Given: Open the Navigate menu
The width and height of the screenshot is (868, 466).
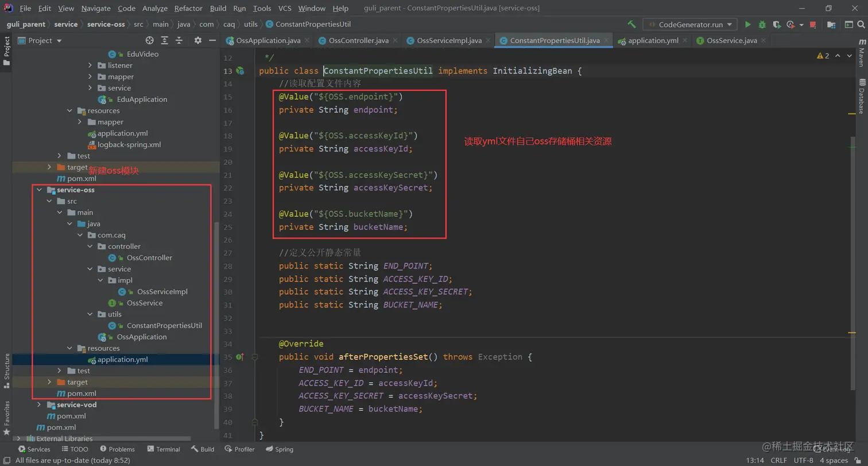Looking at the screenshot, I should pos(96,8).
